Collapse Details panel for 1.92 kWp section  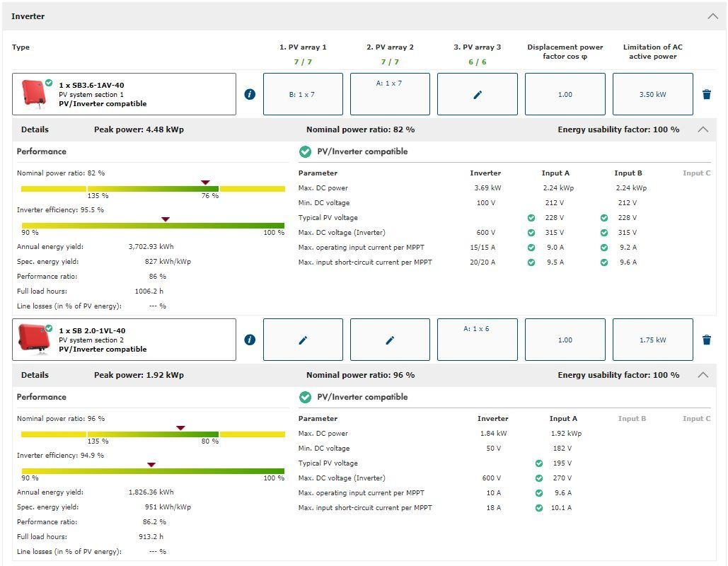(x=703, y=375)
